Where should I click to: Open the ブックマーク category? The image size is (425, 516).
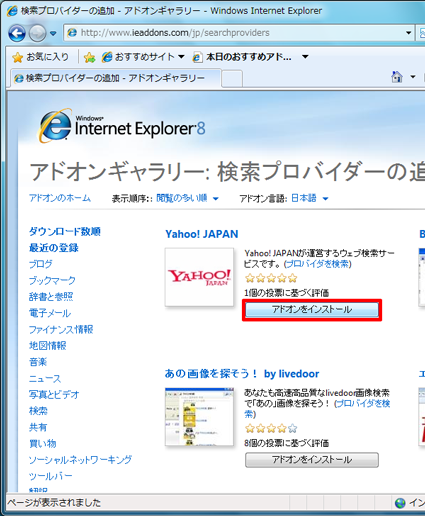52,280
